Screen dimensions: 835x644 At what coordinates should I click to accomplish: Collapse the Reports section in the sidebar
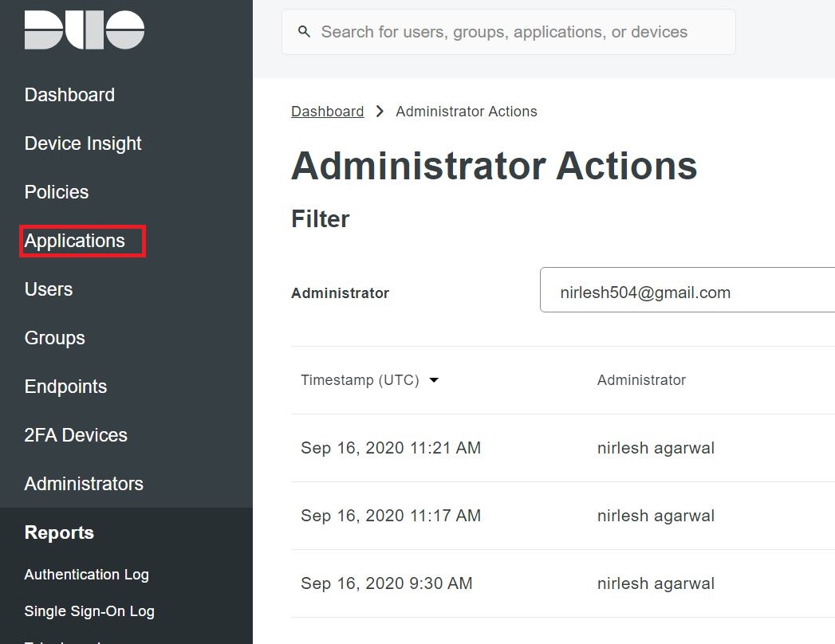59,532
